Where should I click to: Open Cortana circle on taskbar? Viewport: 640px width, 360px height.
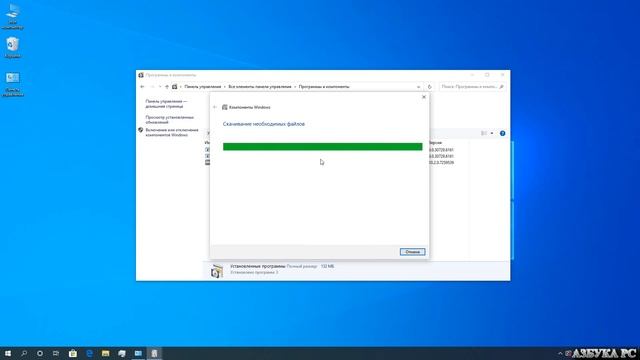pyautogui.click(x=40, y=353)
